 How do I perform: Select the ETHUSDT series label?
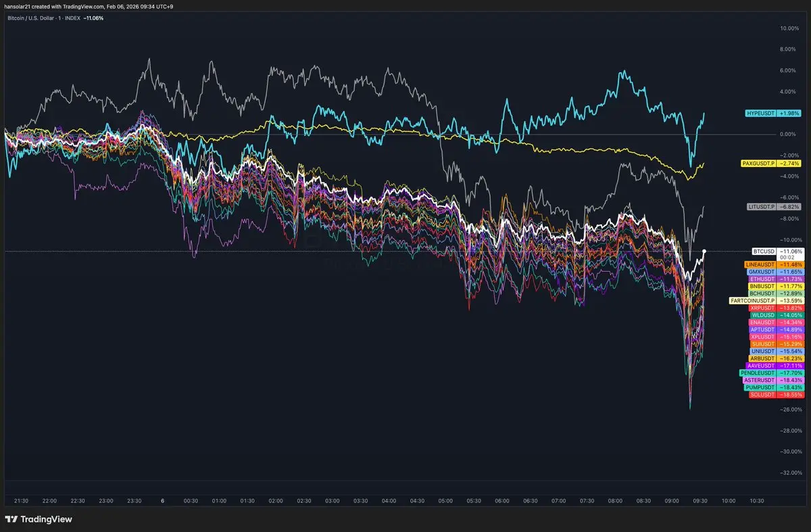click(x=762, y=279)
